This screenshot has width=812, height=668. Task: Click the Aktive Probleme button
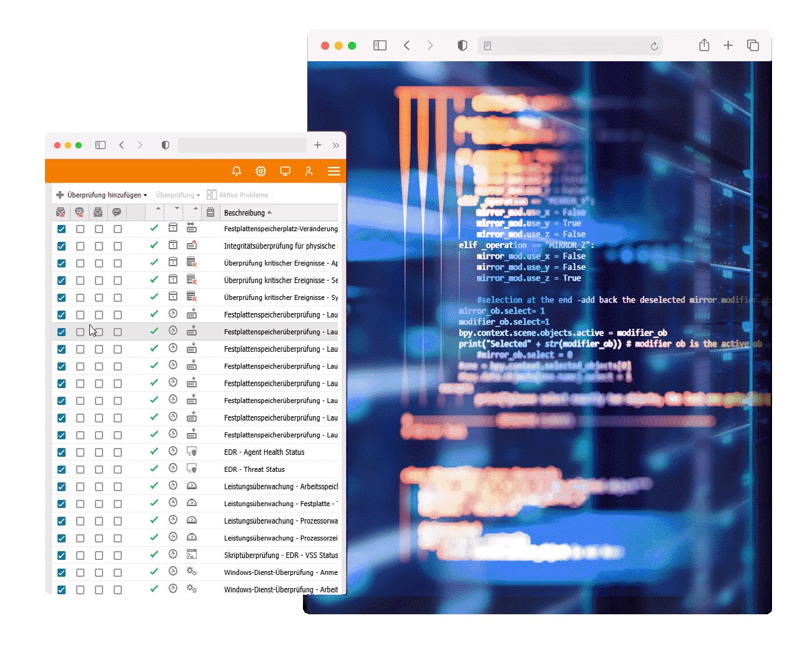238,195
